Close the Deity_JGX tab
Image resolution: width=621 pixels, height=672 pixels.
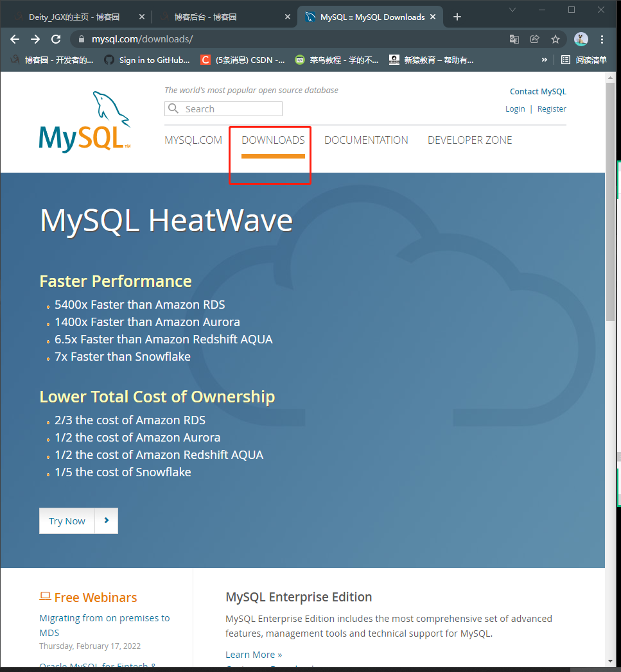[x=142, y=17]
